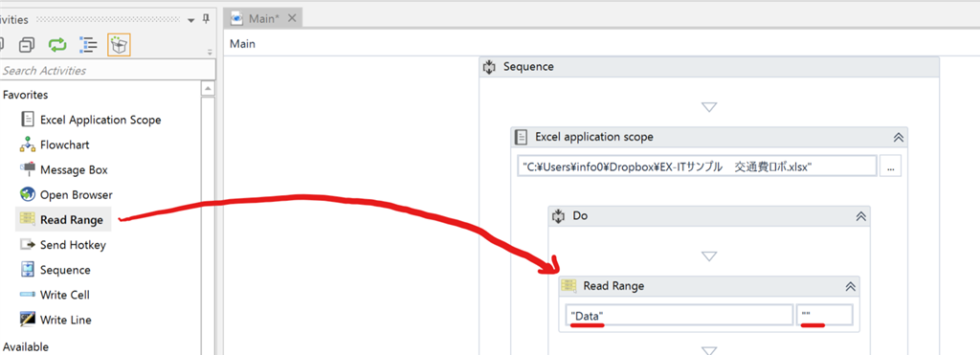Click the Excel application scope header icon
This screenshot has height=355, width=980.
522,137
